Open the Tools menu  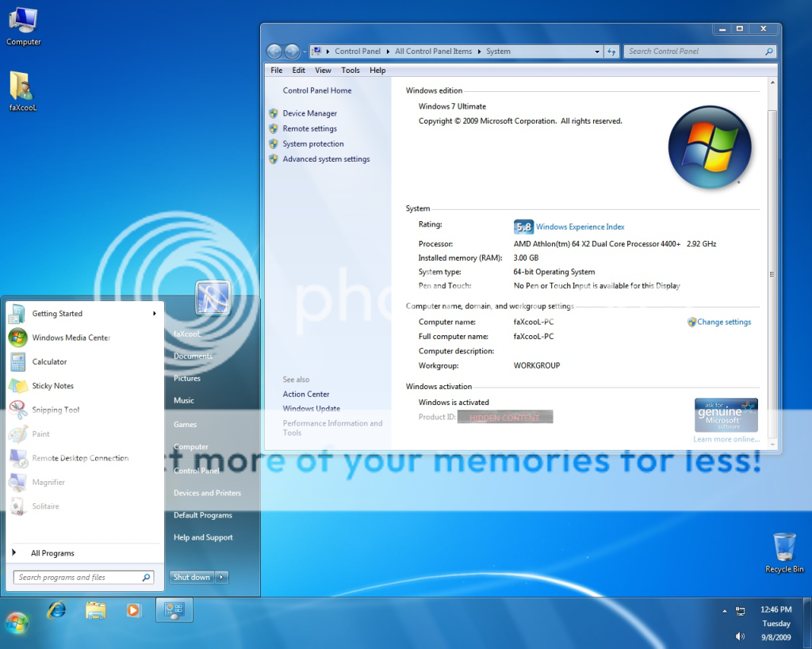pos(350,71)
